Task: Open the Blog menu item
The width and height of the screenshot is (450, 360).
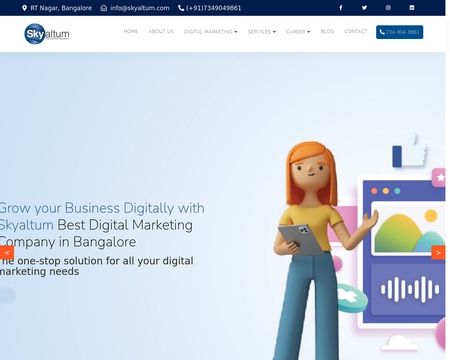Action: pos(327,31)
